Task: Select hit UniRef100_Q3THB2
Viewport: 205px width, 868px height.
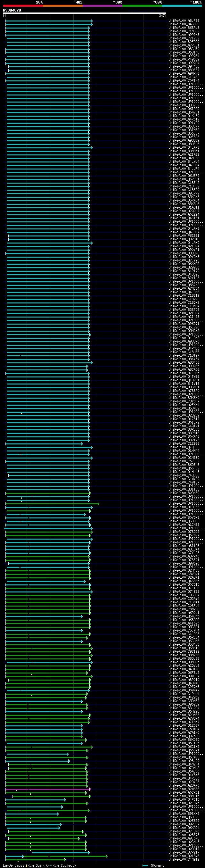Action: click(184, 130)
